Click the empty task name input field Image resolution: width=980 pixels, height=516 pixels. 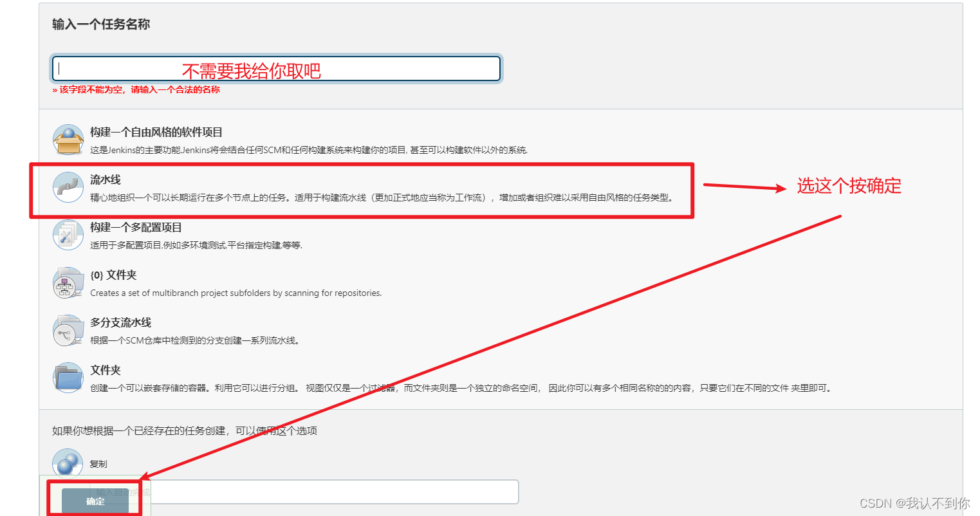pos(277,69)
